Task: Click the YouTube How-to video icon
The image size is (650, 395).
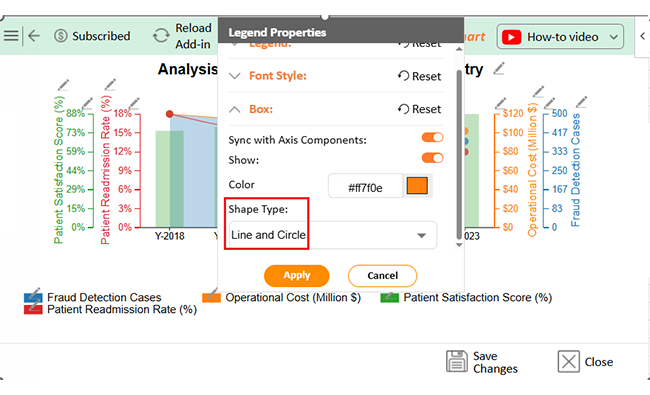Action: tap(511, 37)
